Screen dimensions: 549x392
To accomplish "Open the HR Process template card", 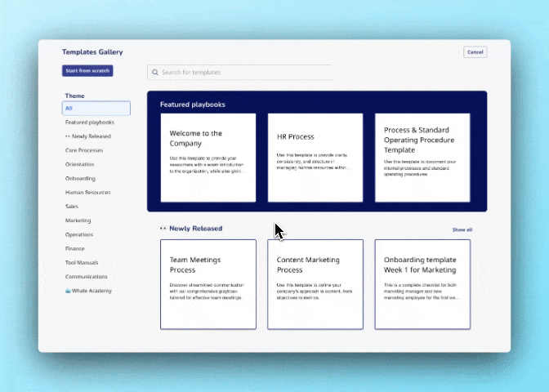I will point(315,158).
